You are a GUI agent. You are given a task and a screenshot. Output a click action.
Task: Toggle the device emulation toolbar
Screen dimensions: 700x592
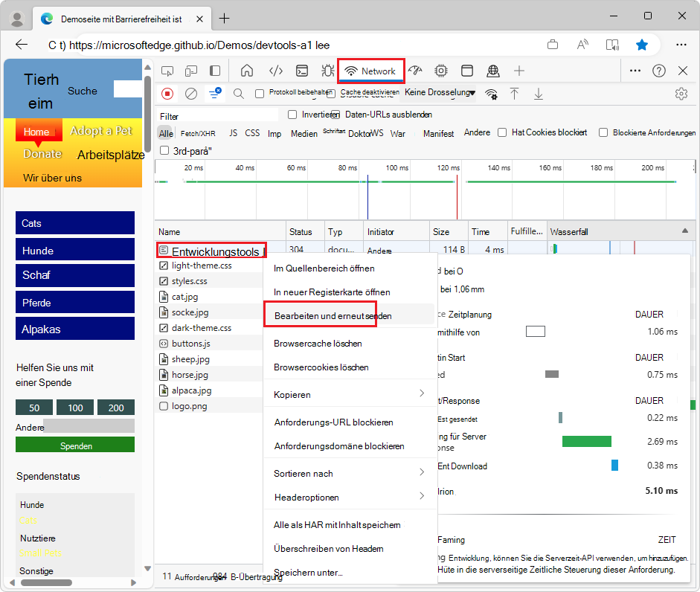[x=191, y=70]
